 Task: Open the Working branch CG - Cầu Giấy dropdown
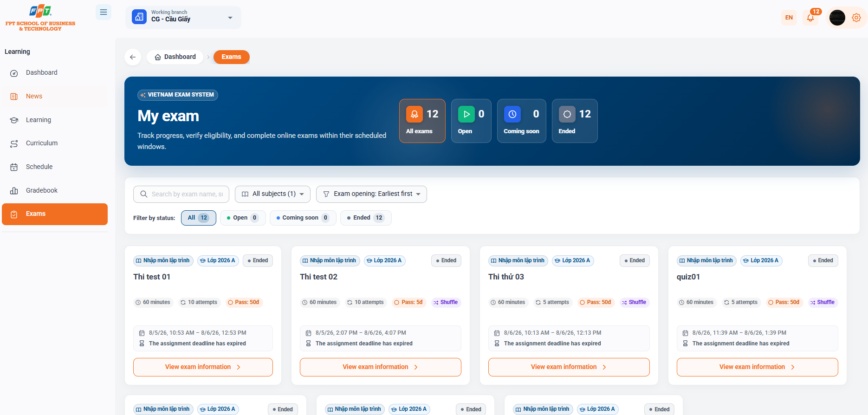[183, 18]
